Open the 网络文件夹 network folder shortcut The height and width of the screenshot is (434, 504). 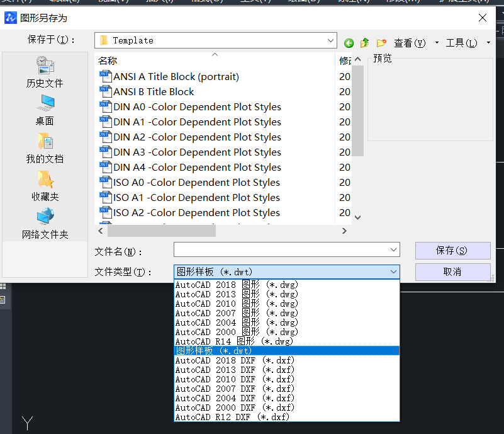(45, 222)
